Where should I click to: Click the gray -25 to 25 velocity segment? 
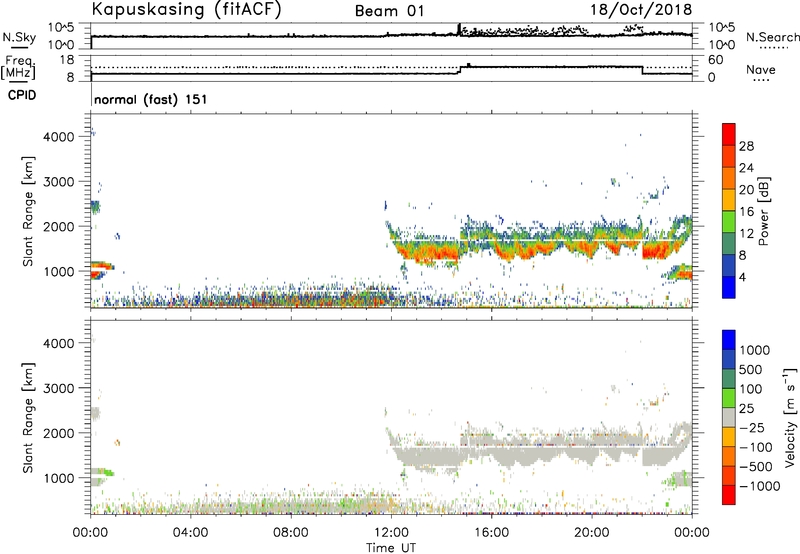729,417
